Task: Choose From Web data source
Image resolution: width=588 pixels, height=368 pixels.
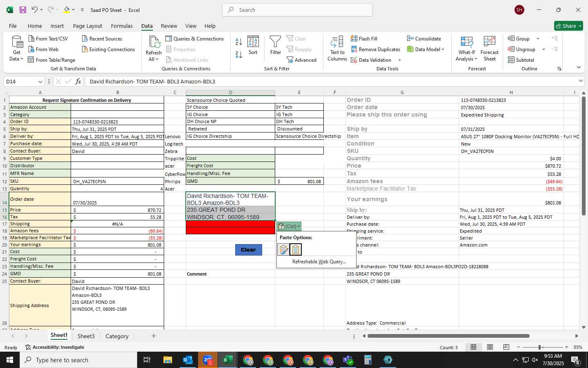Action: click(x=43, y=49)
